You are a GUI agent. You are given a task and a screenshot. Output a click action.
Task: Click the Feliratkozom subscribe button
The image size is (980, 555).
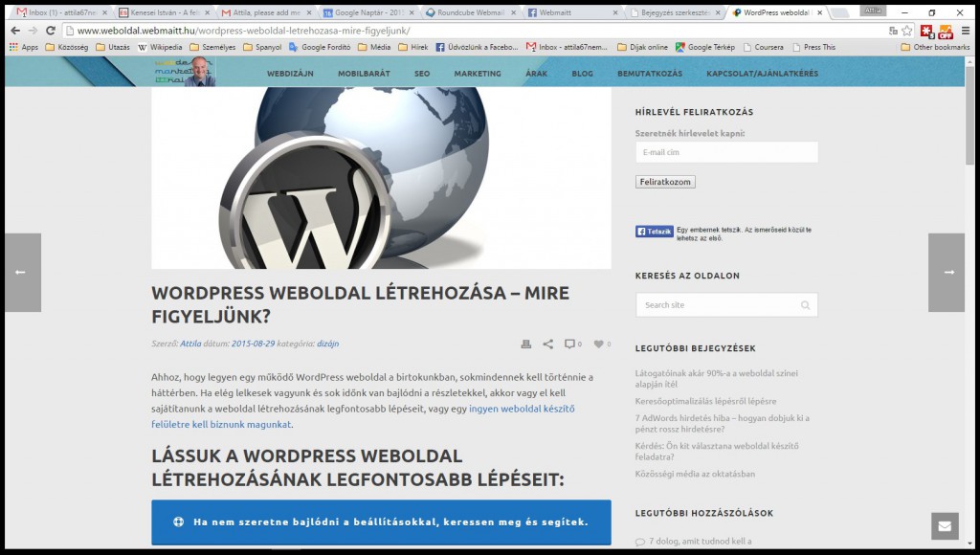pos(665,182)
